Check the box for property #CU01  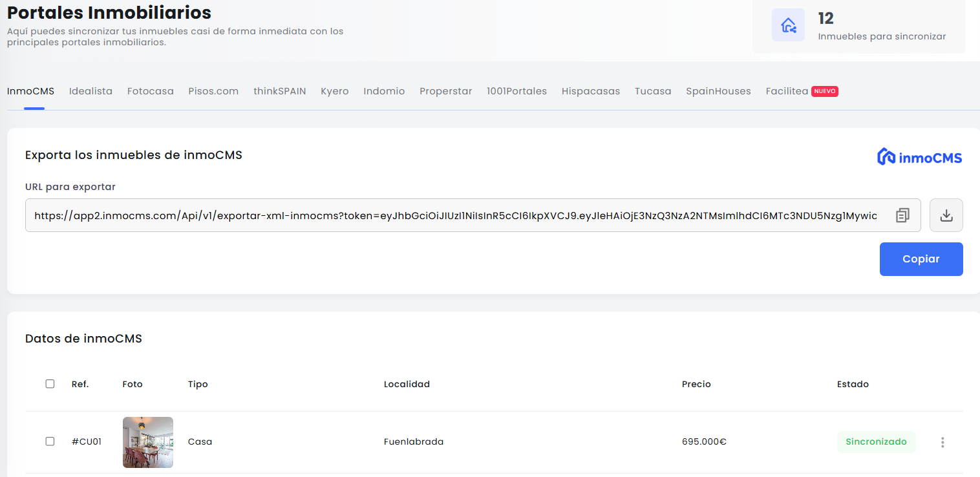click(x=50, y=441)
